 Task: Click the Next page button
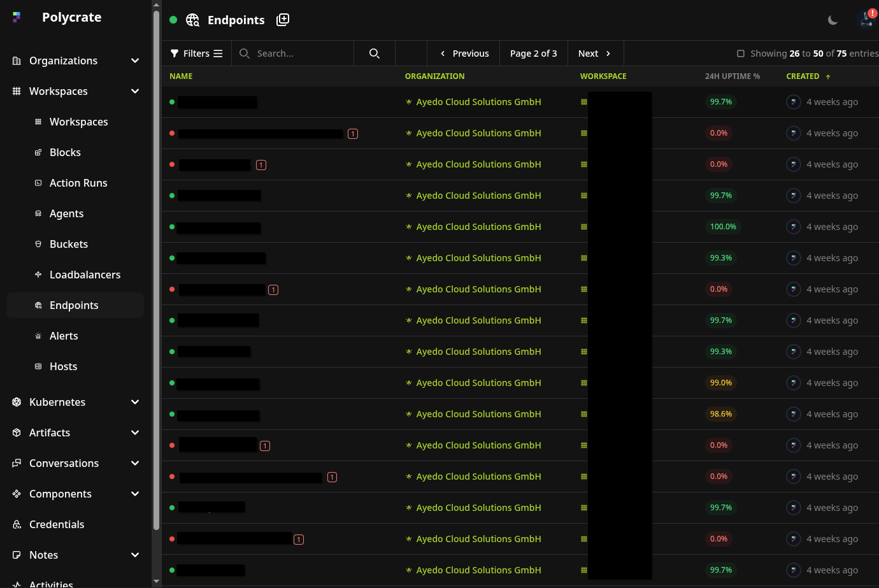coord(594,53)
